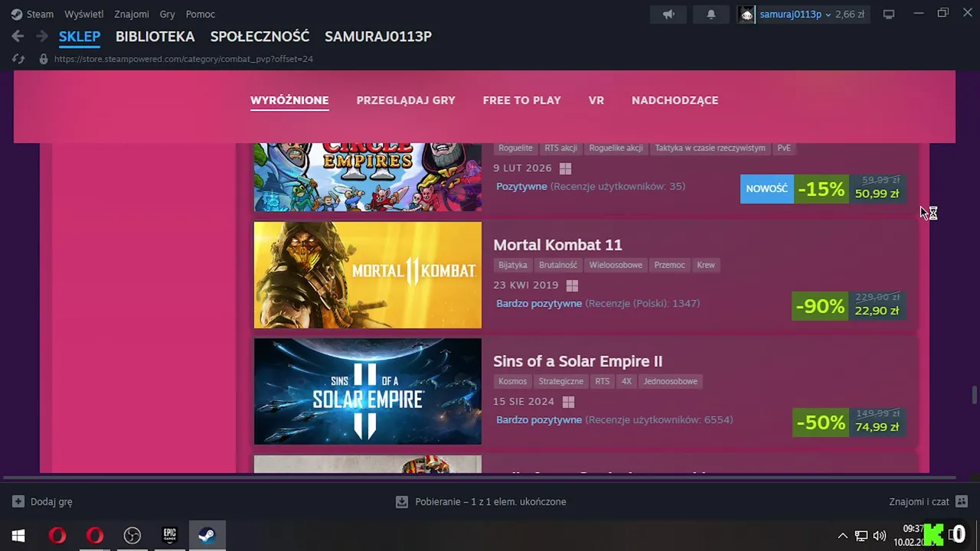
Task: Click the Steam logo icon in the menu bar
Action: (17, 14)
